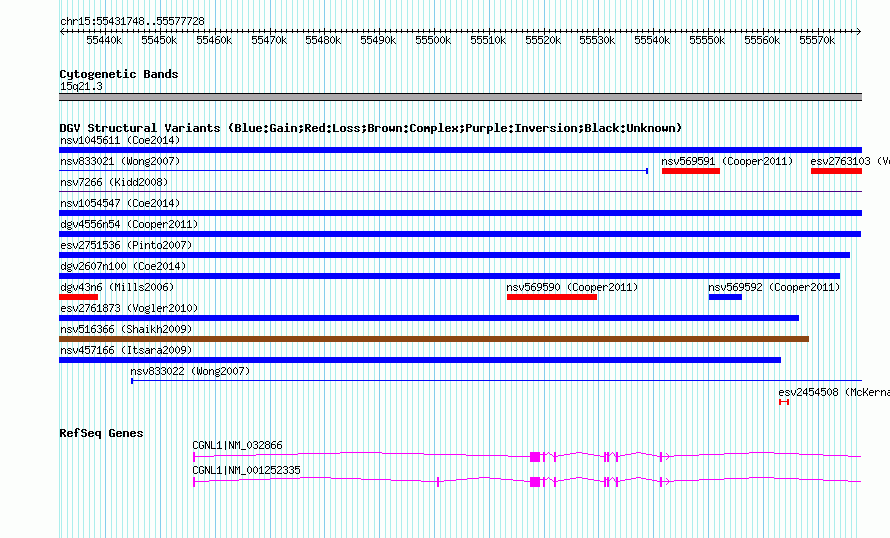Select the gray 15q21.3 cytogenetic band bar

tap(460, 97)
